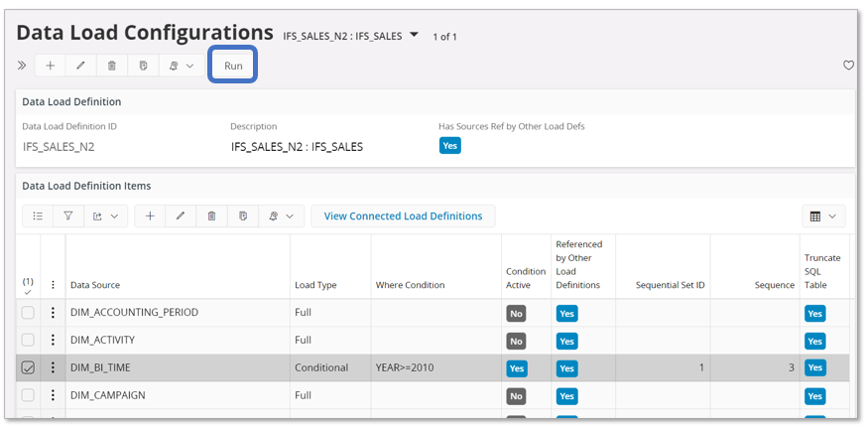Click the list view icon in items toolbar
The width and height of the screenshot is (868, 430).
click(38, 215)
